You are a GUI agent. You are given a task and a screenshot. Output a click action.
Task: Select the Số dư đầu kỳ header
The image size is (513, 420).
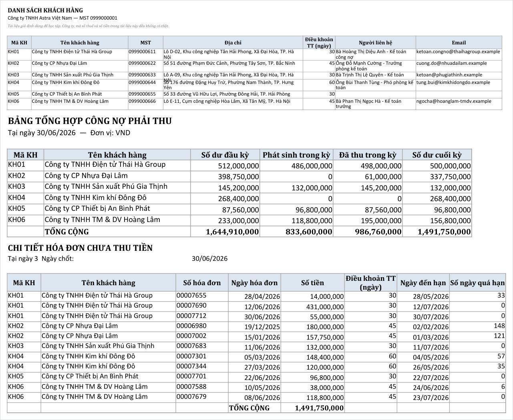(225, 155)
